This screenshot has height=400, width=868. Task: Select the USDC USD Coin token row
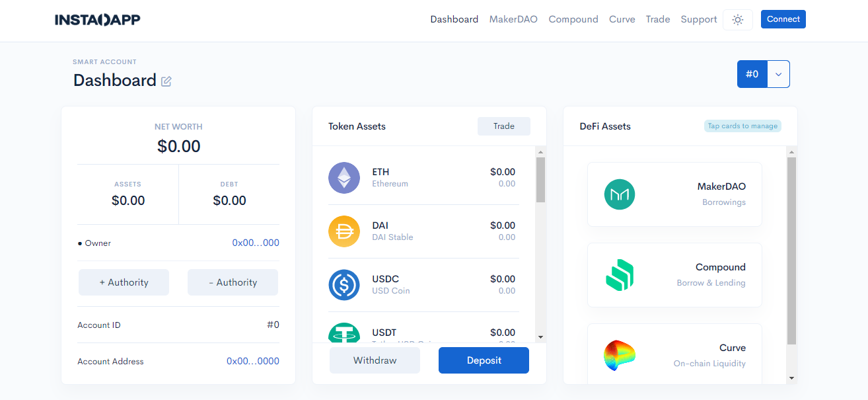coord(423,285)
